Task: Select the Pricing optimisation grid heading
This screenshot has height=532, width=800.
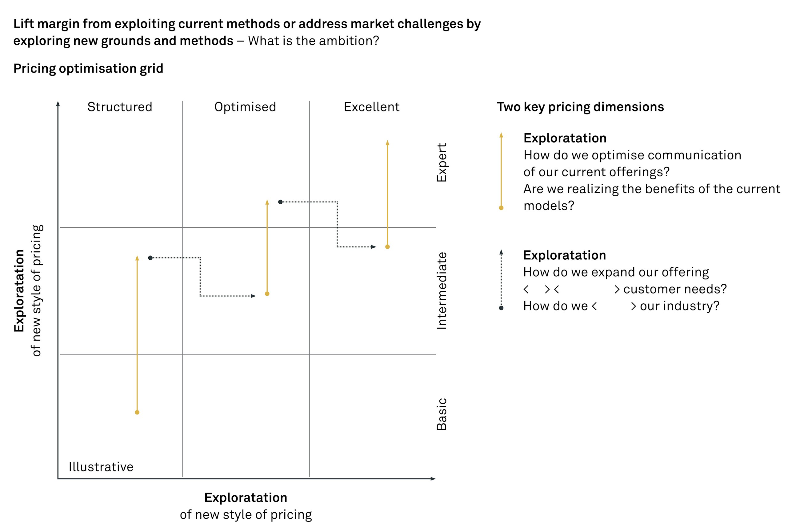Action: click(x=88, y=69)
